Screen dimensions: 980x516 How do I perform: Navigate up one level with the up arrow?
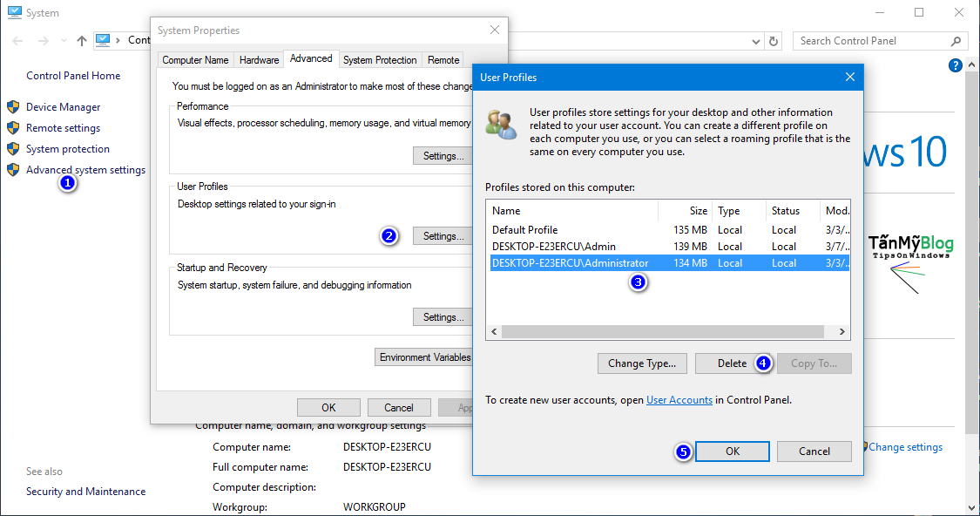point(82,40)
